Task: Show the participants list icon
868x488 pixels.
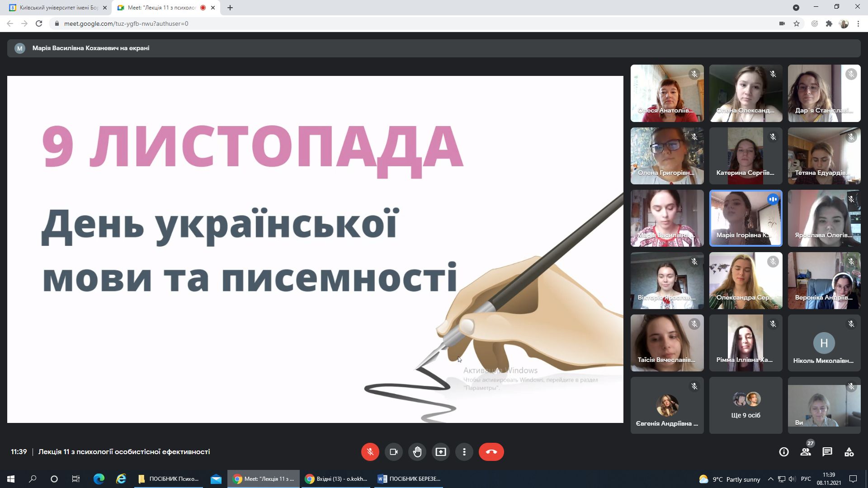Action: (805, 452)
